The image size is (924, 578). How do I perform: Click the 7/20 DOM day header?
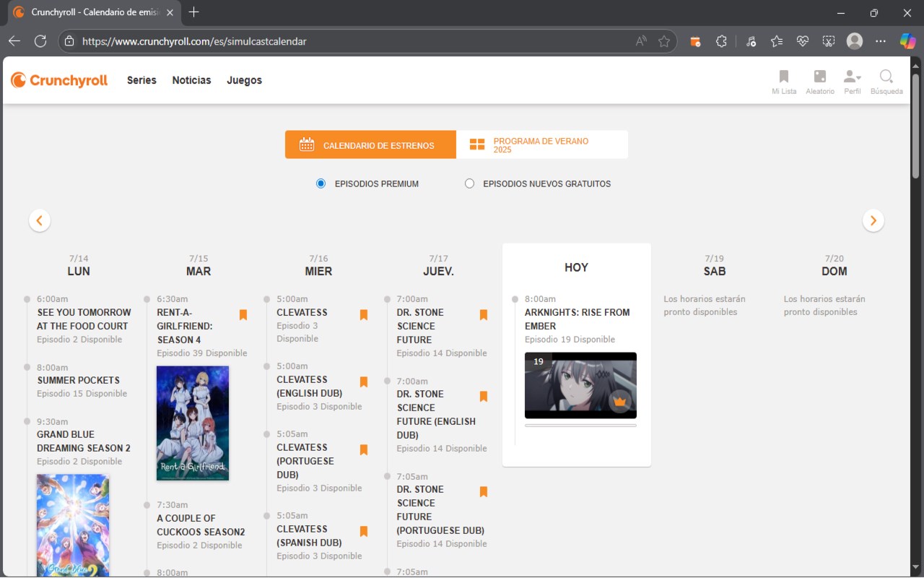834,266
